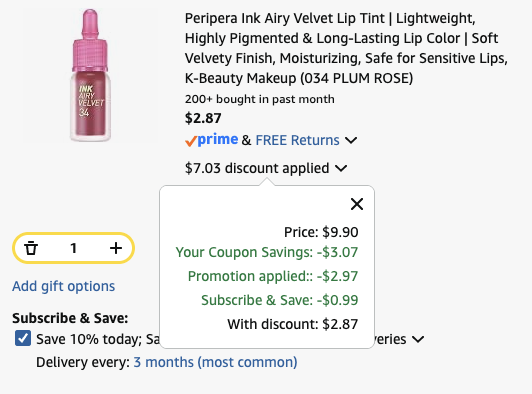This screenshot has width=532, height=394.
Task: Expand the deliveries chevron in Subscribe & Save
Action: click(x=418, y=339)
